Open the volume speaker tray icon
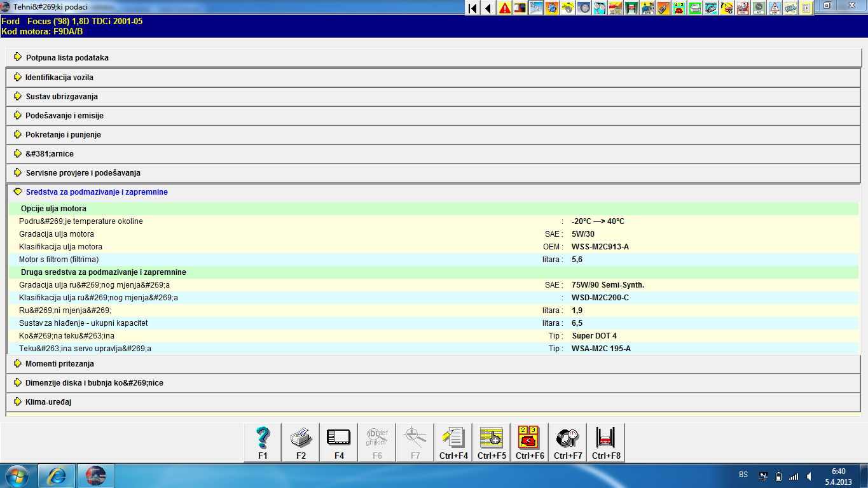 click(x=809, y=476)
